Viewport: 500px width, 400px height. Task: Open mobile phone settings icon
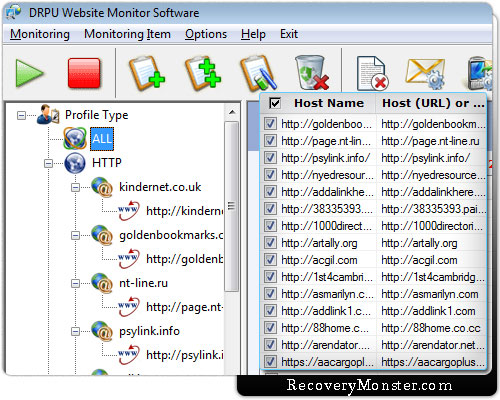pyautogui.click(x=479, y=73)
